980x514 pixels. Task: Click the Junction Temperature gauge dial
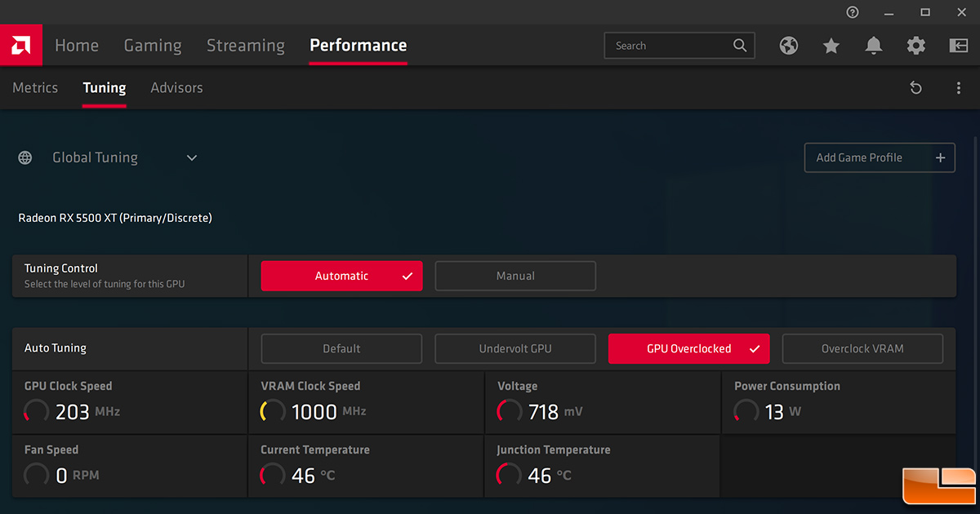510,475
